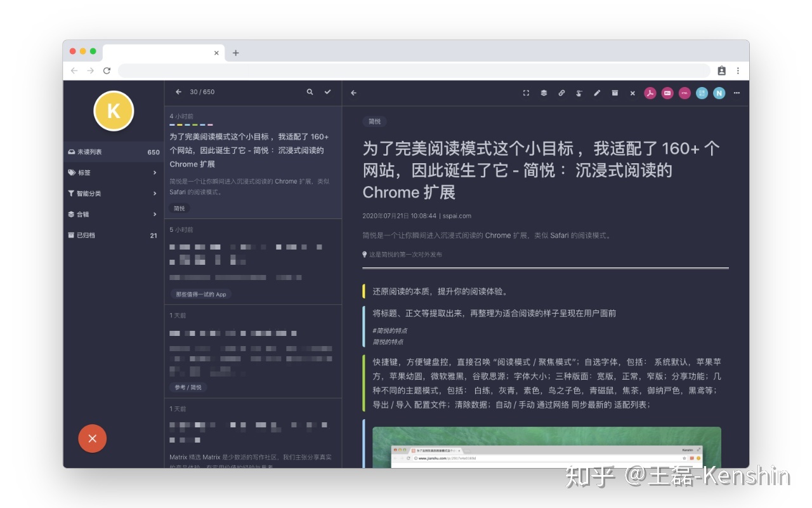812x508 pixels.
Task: Copy the article link icon
Action: (561, 93)
